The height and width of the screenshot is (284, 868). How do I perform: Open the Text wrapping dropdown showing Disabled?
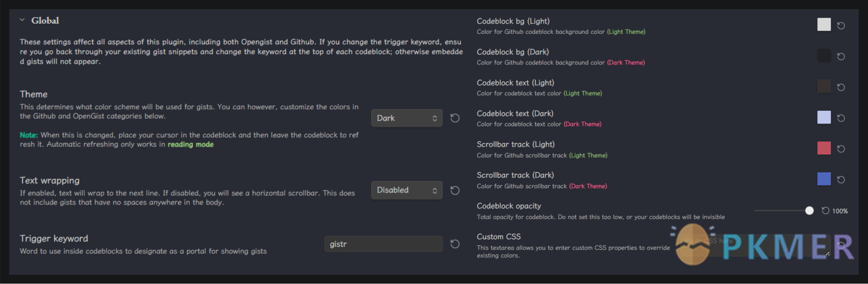coord(407,190)
